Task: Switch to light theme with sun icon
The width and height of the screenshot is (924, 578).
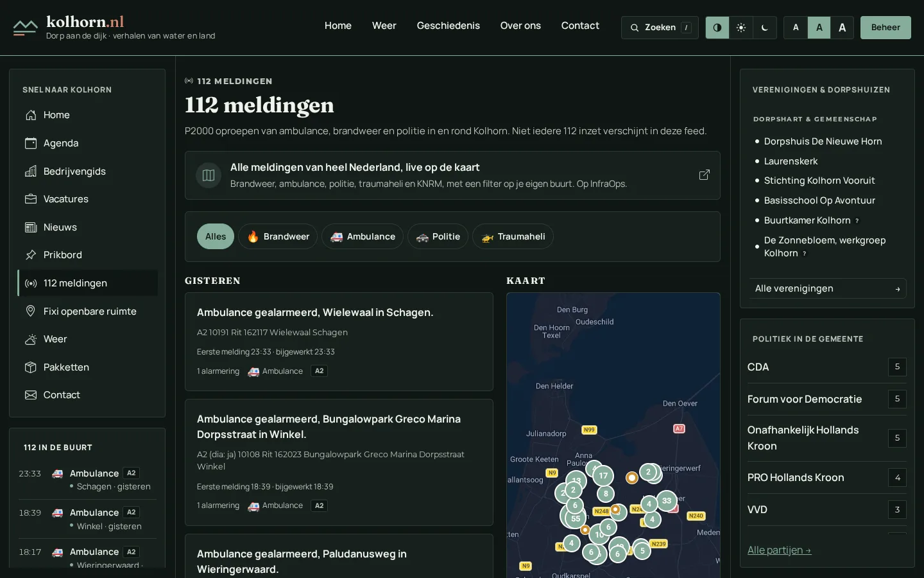Action: click(x=741, y=28)
